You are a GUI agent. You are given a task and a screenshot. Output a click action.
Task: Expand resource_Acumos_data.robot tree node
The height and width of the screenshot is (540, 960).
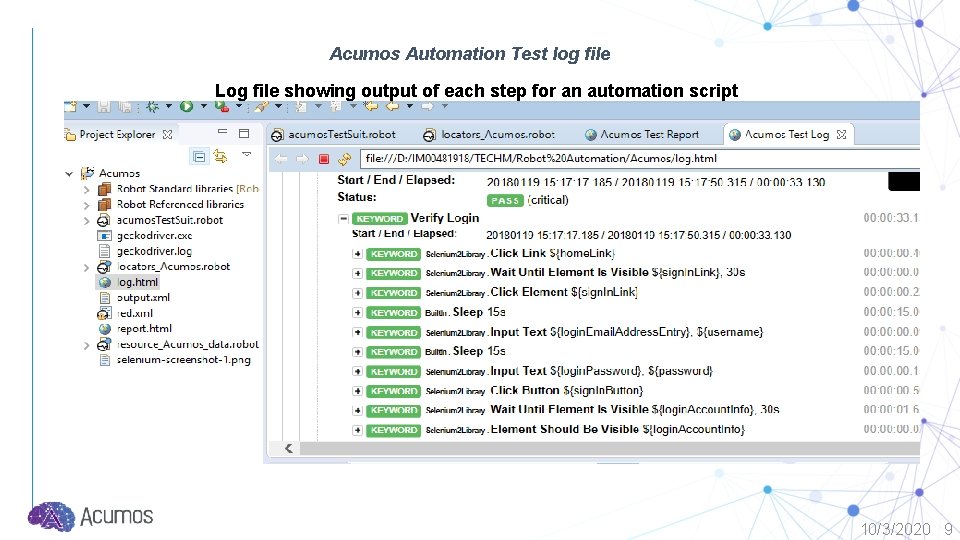point(86,345)
